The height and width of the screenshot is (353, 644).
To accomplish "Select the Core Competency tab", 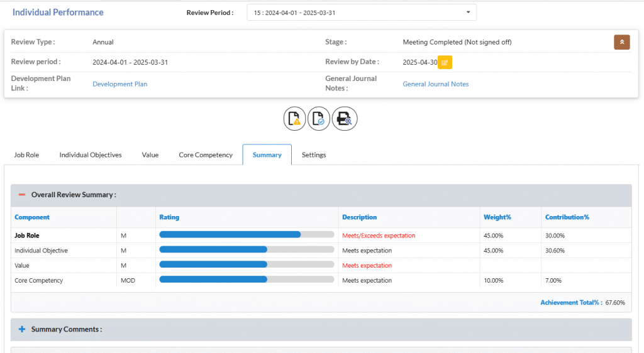I will [x=206, y=155].
